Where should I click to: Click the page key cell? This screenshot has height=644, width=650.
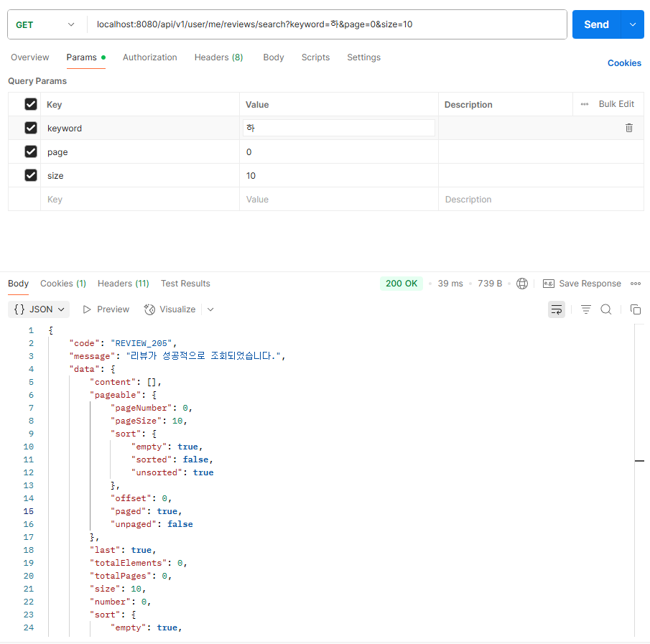140,151
